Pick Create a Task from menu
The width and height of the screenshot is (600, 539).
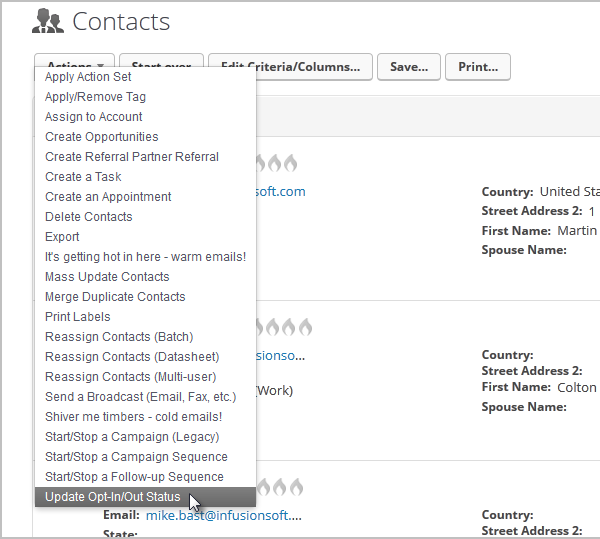pyautogui.click(x=145, y=176)
